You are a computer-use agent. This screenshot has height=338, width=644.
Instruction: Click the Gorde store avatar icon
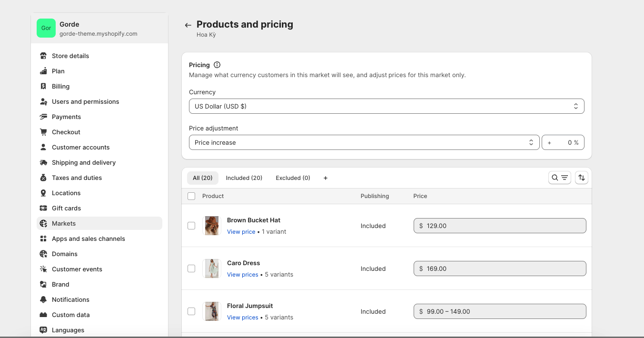click(46, 28)
